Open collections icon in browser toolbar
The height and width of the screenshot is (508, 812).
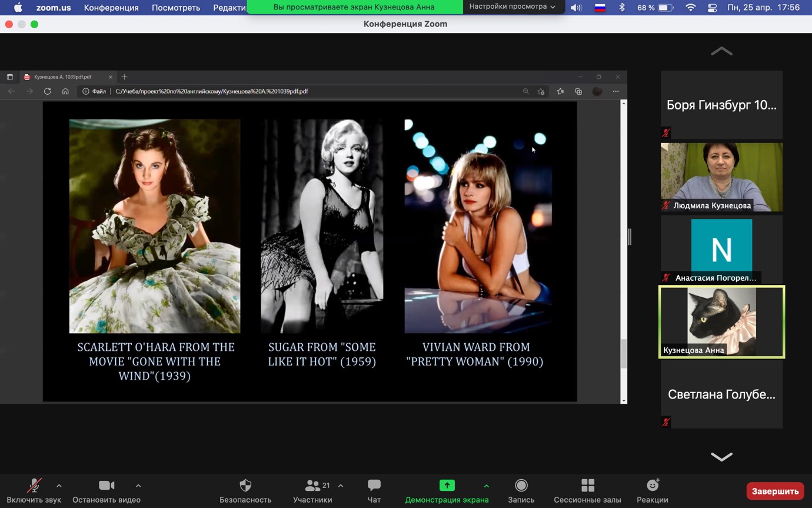pyautogui.click(x=578, y=91)
